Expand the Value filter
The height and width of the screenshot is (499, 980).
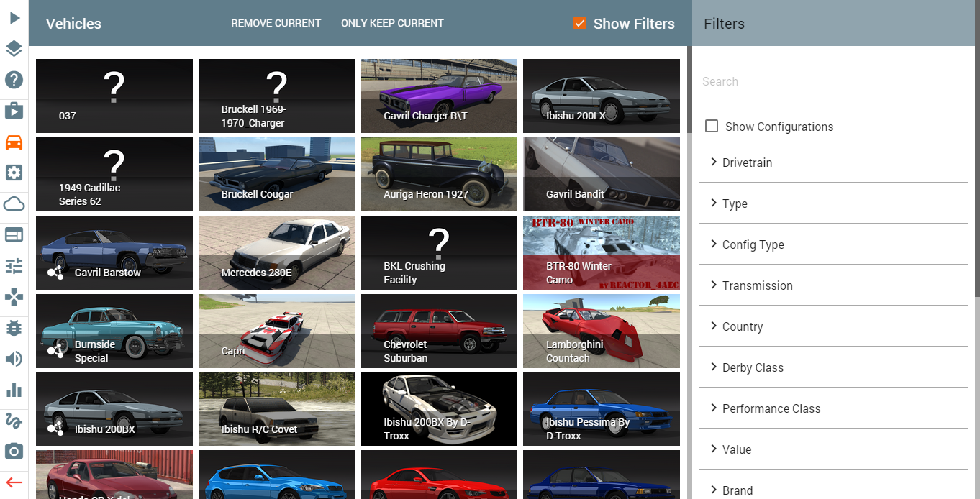[833, 449]
